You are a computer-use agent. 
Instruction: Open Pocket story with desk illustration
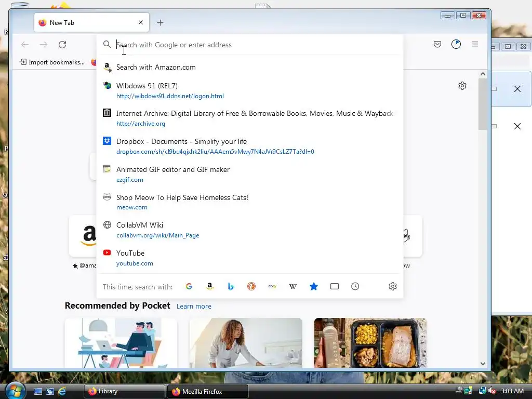coord(121,343)
